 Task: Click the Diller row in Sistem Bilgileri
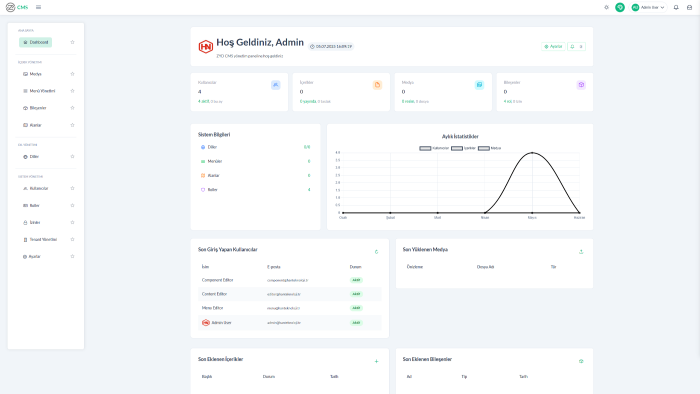click(255, 147)
